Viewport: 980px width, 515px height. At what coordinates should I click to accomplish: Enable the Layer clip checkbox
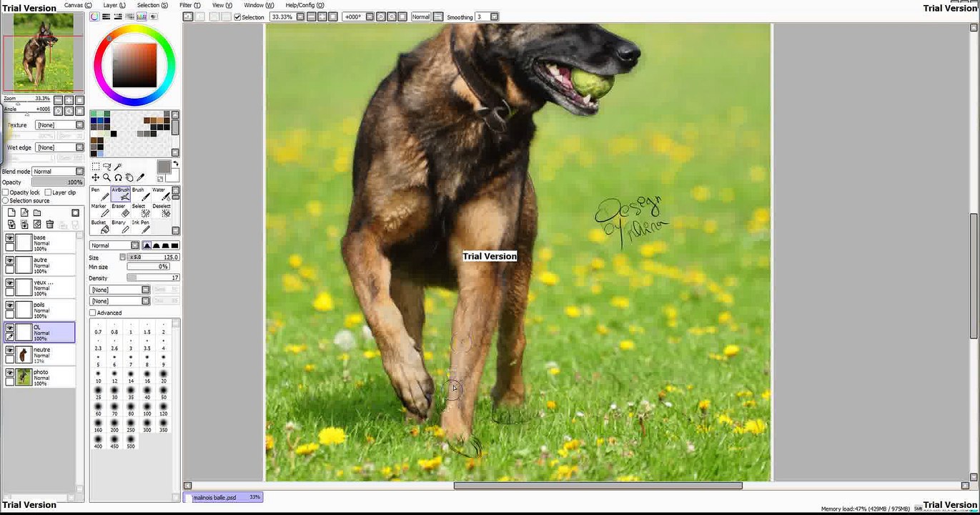click(x=48, y=192)
